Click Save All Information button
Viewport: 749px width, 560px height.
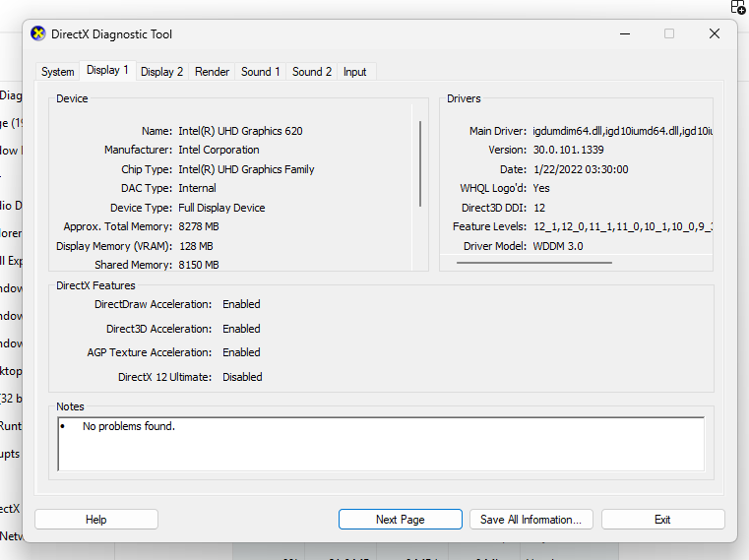531,520
